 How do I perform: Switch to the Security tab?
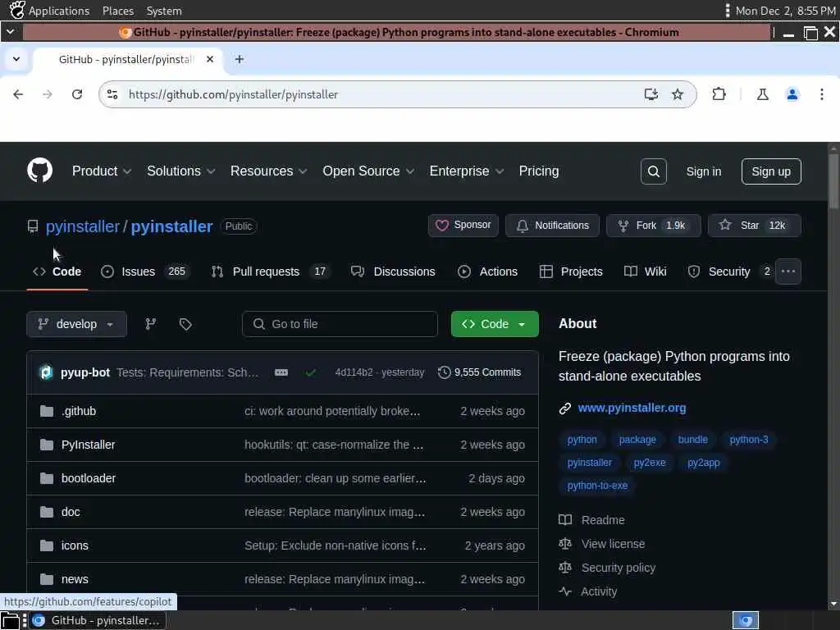tap(729, 272)
